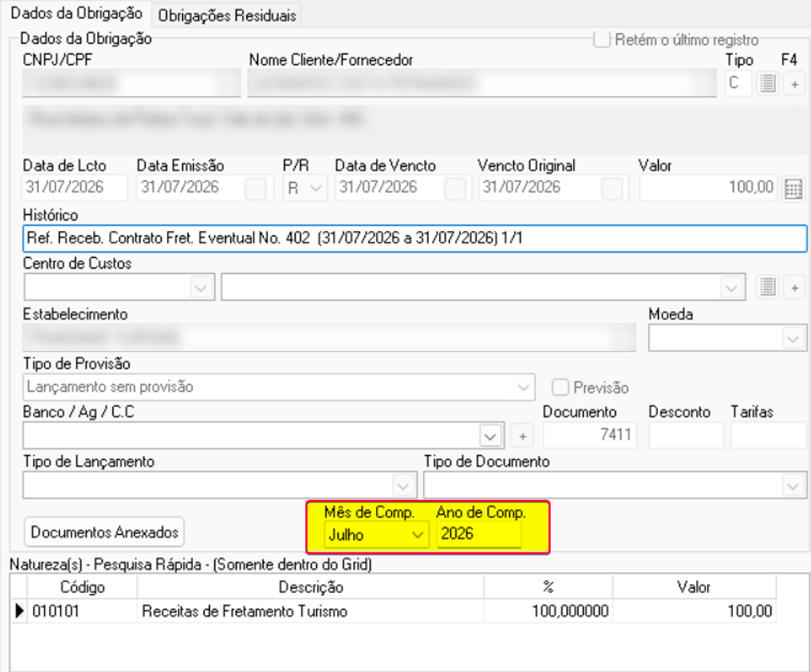Select Receitas de Fretamento Turismo cell
The image size is (811, 672).
pos(310,611)
